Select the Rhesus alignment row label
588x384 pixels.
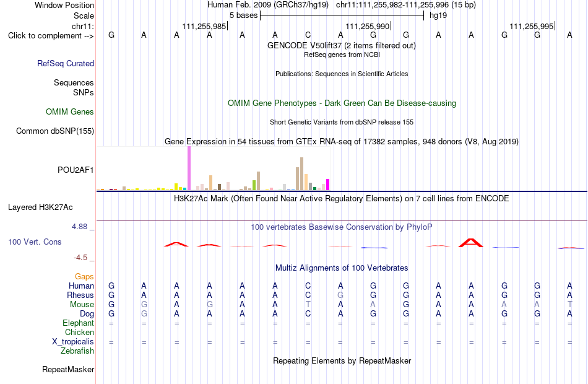pos(80,295)
